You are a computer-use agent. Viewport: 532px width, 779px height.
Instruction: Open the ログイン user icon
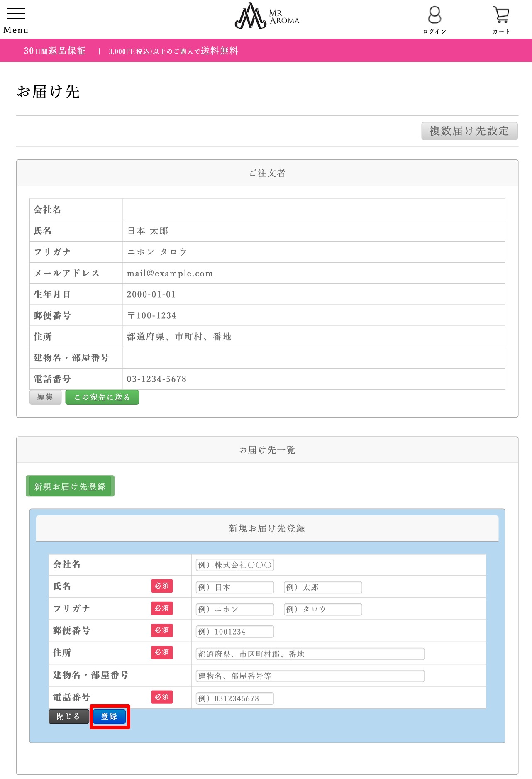(434, 20)
